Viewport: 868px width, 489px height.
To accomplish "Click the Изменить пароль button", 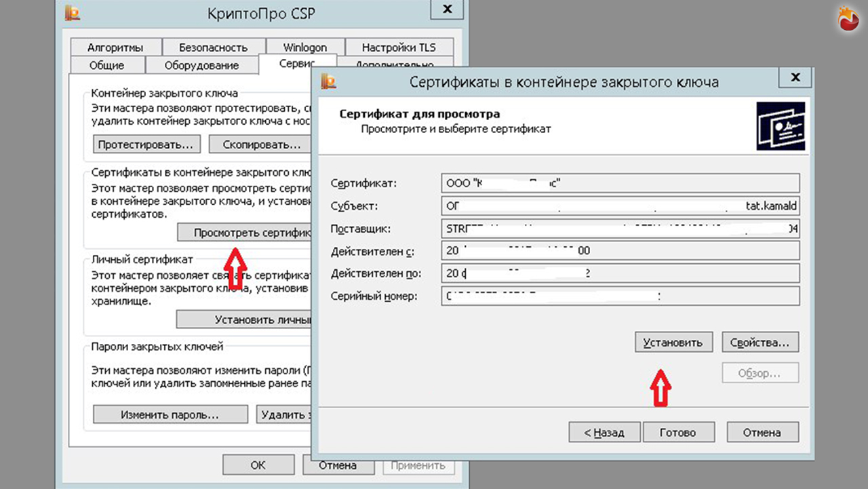I will 170,414.
